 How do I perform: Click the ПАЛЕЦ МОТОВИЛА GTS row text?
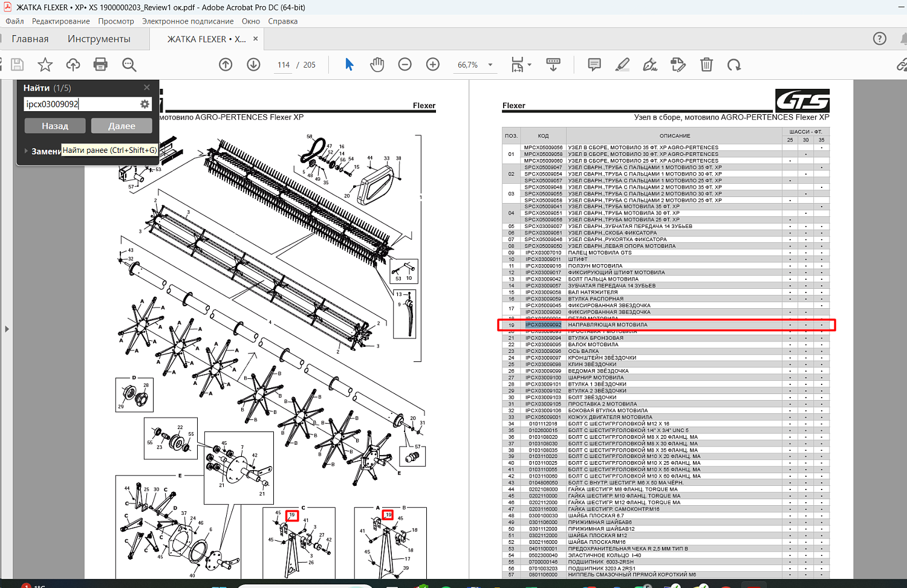[x=600, y=253]
